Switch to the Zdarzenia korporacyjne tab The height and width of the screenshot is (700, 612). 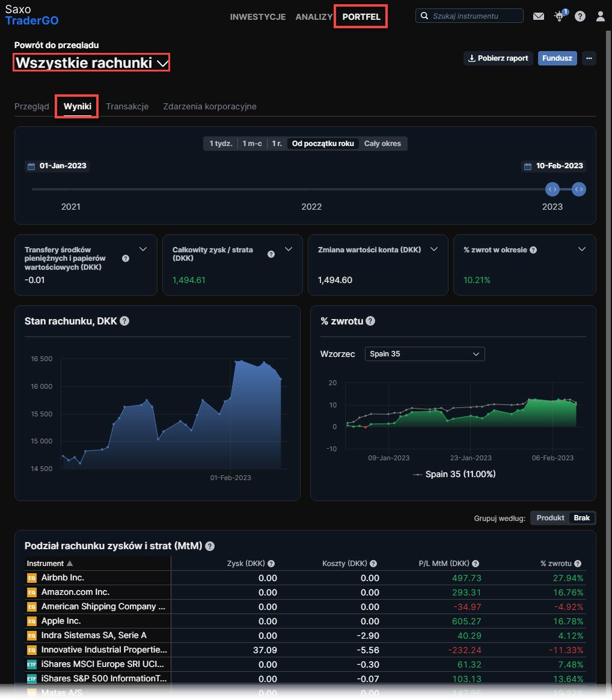pos(209,107)
